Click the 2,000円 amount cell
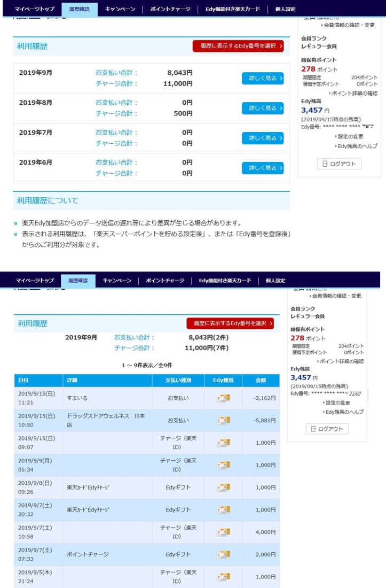 261,554
